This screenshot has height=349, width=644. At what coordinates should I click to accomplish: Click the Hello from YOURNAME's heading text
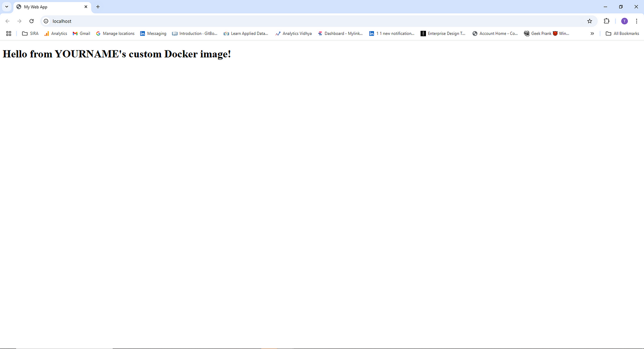point(117,54)
